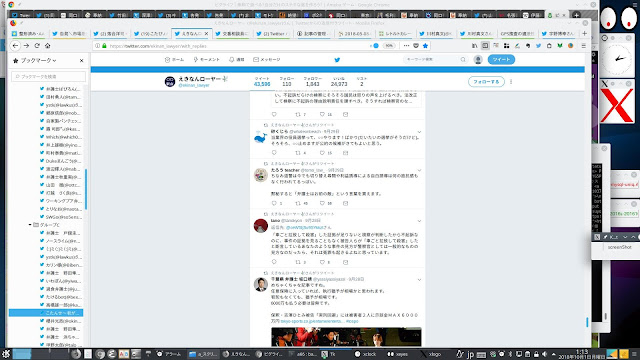The height and width of the screenshot is (360, 640).
Task: Go forward with Firefox forward arrow
Action: [x=26, y=46]
